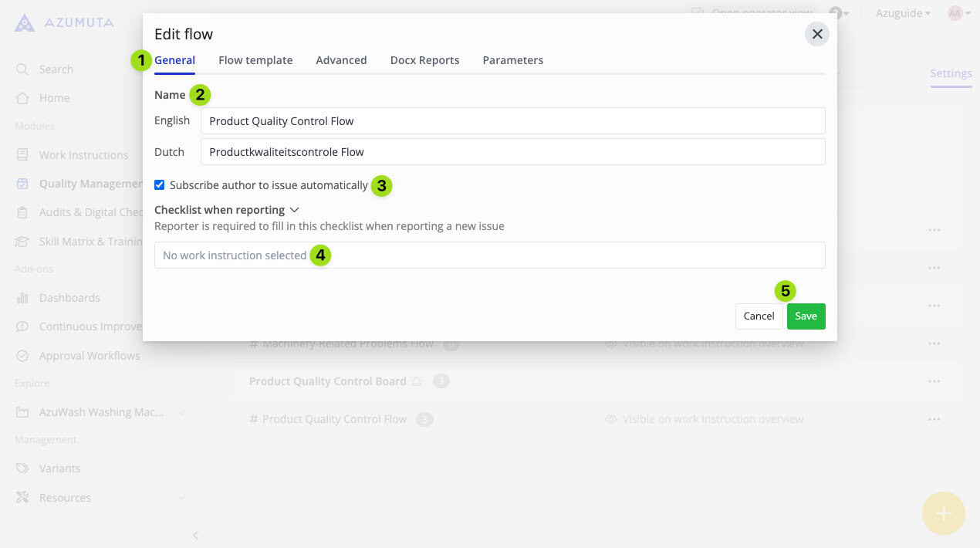This screenshot has width=980, height=548.
Task: Cancel editing the flow
Action: tap(759, 316)
